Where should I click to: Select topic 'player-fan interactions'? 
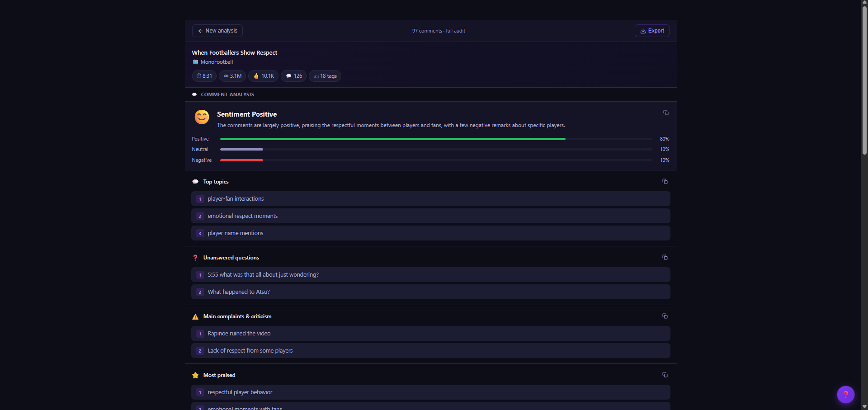tap(431, 199)
